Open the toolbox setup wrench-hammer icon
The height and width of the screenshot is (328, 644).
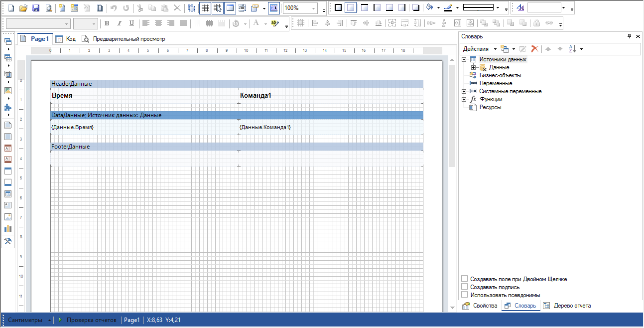tap(7, 241)
